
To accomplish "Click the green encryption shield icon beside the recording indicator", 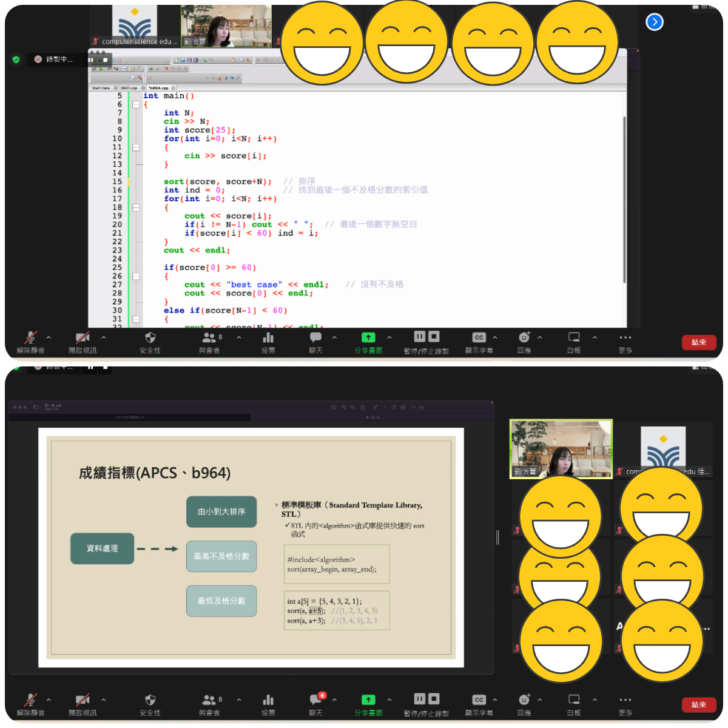I will click(16, 59).
